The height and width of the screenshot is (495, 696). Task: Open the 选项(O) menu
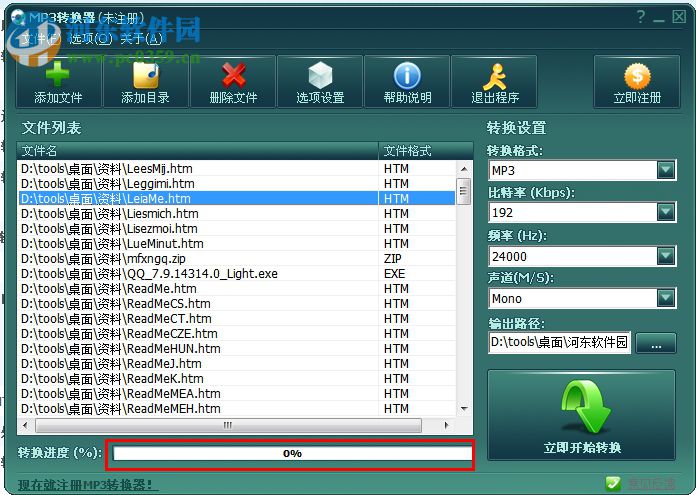point(91,39)
